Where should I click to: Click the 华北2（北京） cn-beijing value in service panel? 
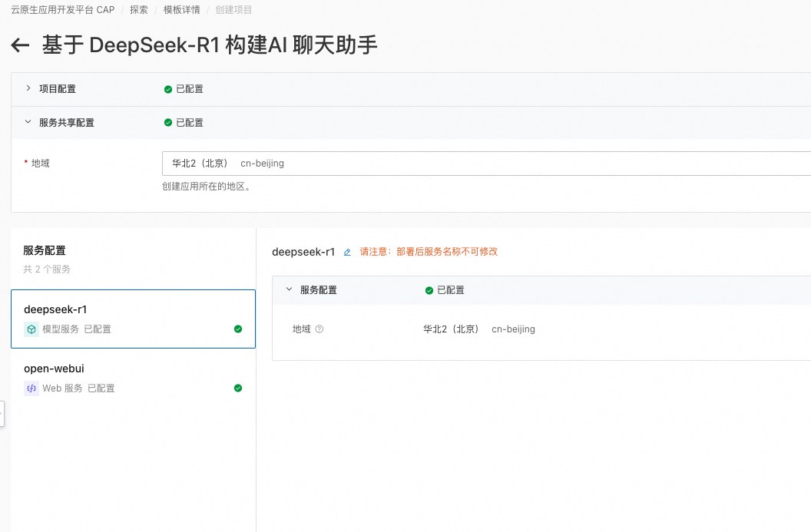479,329
